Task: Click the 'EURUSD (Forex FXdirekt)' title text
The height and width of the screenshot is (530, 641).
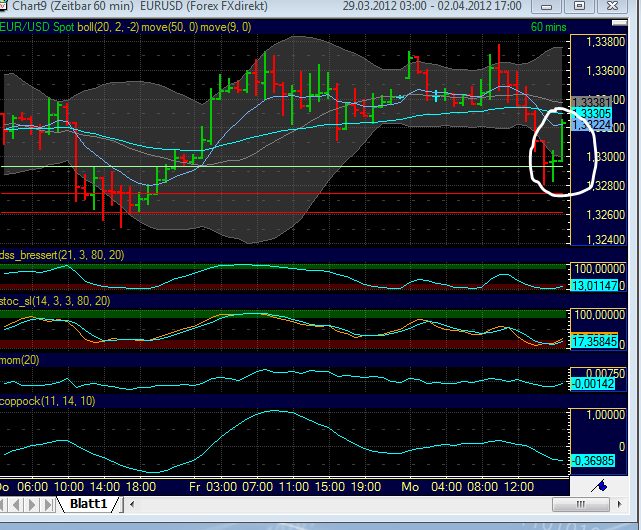Action: coord(204,6)
